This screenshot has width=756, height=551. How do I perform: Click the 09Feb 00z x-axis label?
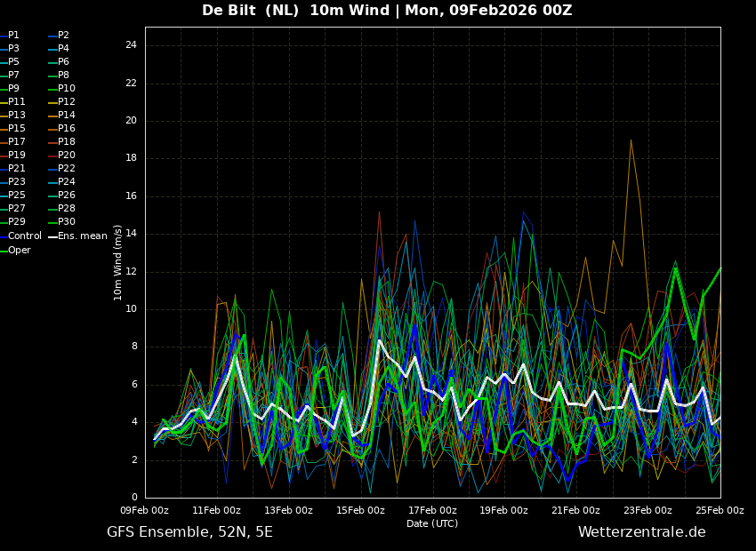(x=145, y=510)
